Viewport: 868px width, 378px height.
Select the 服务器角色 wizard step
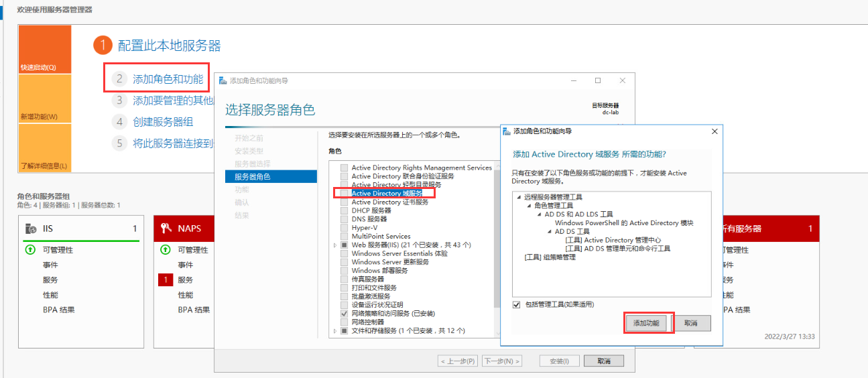coord(271,176)
